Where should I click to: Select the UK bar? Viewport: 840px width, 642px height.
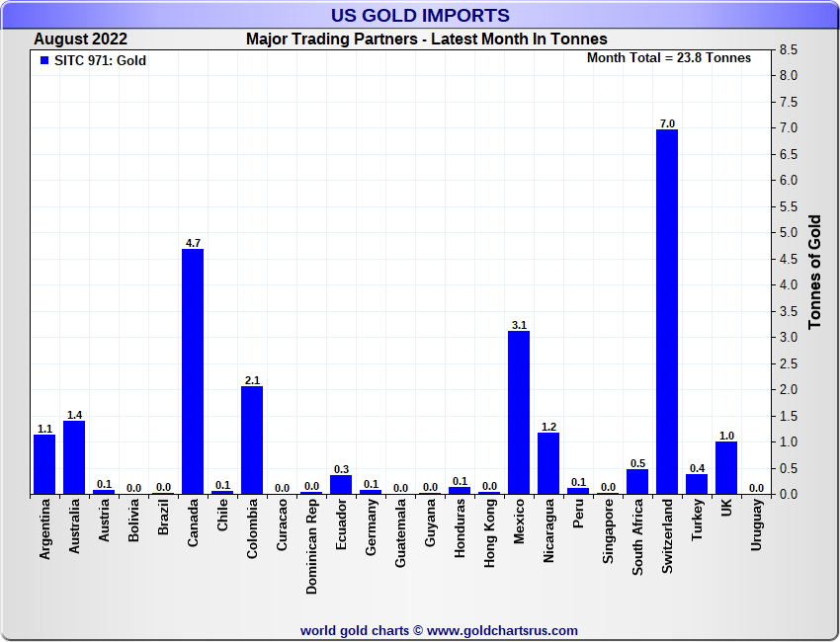[726, 467]
